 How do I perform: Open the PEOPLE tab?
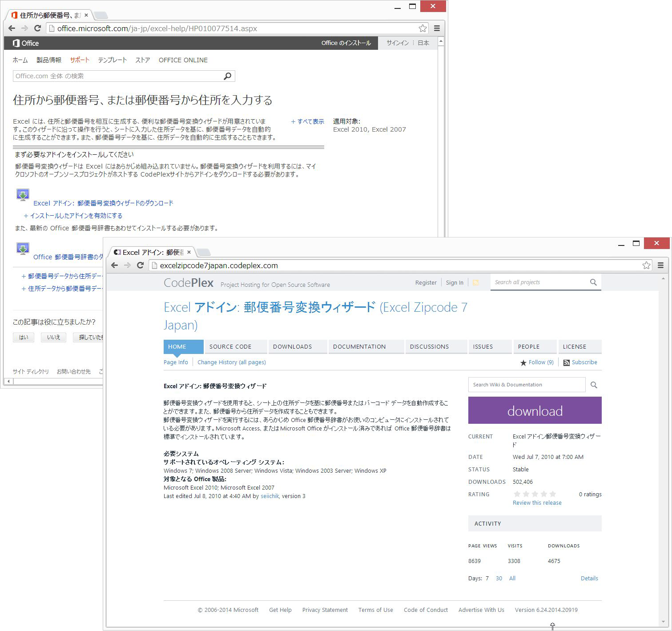coord(535,347)
